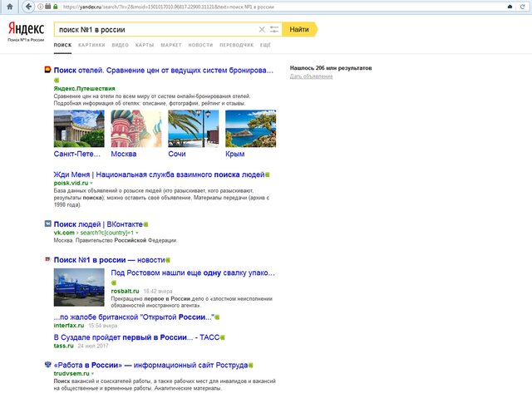Click the green padlock security icon
Screen dimensions: 532x398
(x=56, y=7)
